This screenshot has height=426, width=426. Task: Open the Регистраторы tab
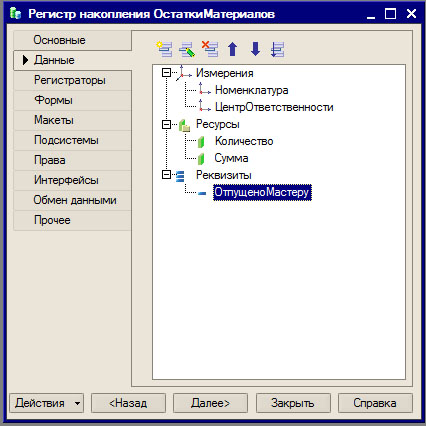[73, 80]
